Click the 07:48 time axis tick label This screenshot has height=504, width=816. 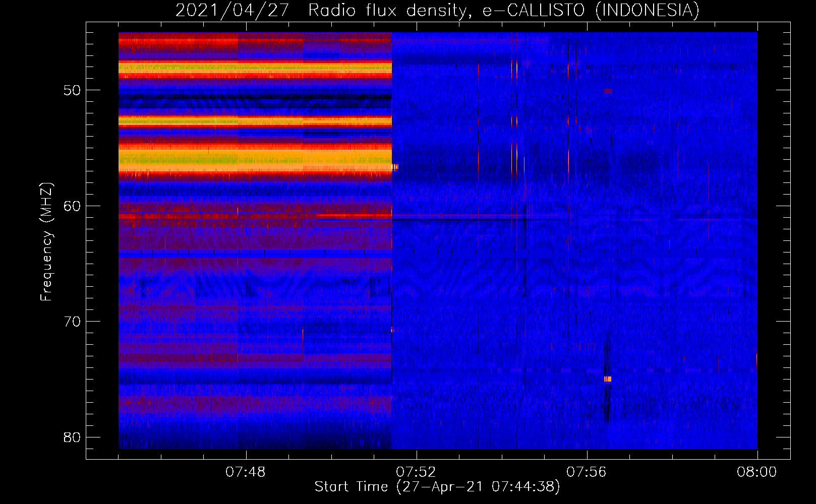(245, 472)
